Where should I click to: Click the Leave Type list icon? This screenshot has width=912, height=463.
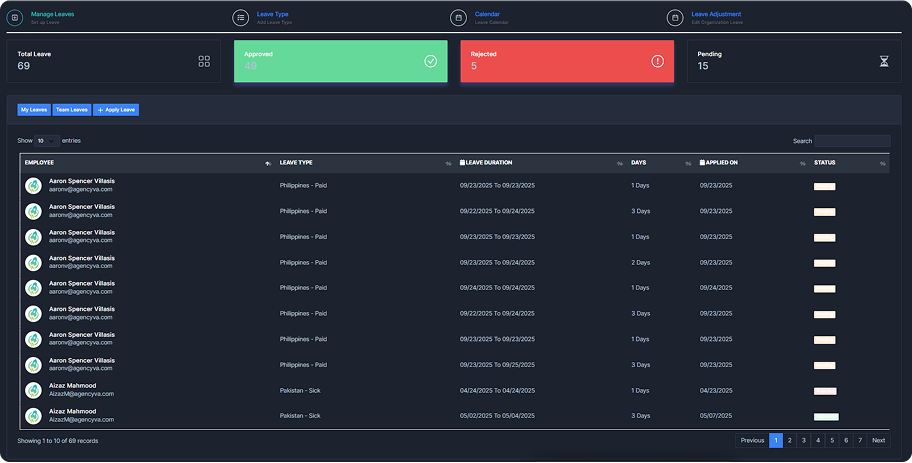(241, 17)
